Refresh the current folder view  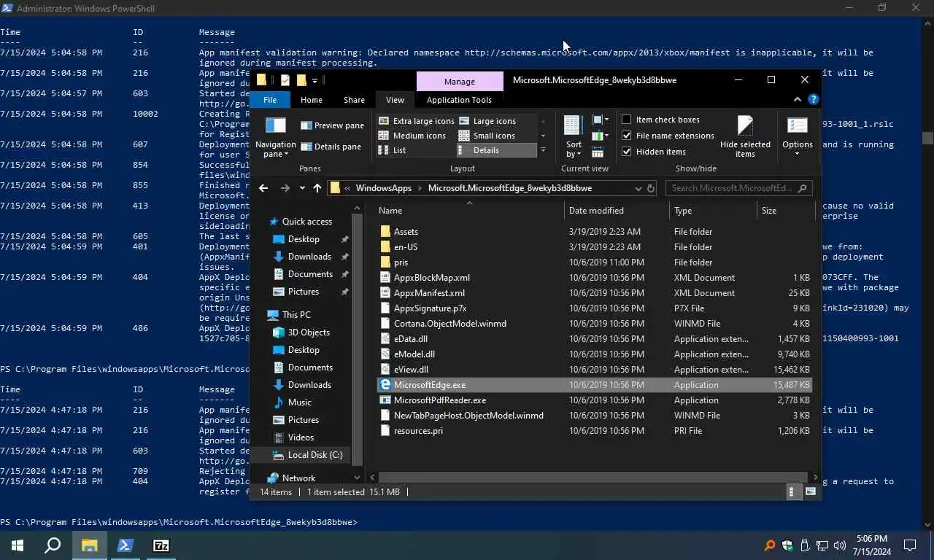tap(651, 188)
